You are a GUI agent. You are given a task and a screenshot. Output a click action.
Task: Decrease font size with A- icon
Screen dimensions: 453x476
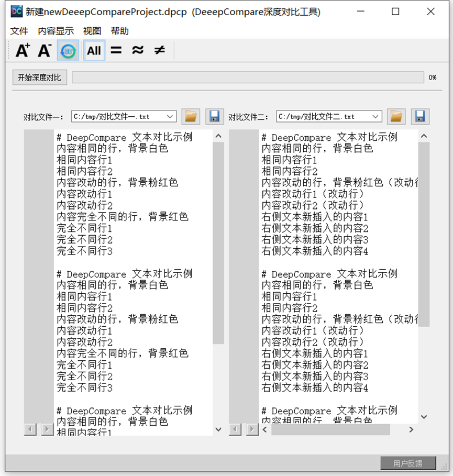pyautogui.click(x=45, y=50)
